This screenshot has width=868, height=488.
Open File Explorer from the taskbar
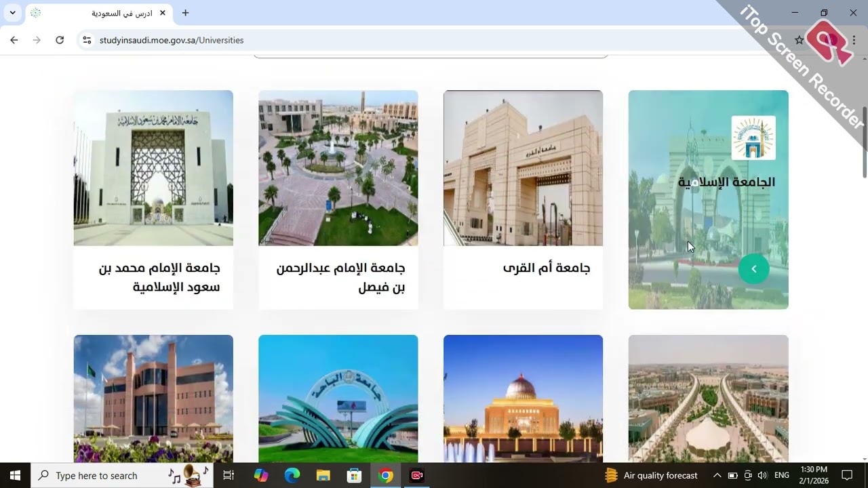point(323,475)
